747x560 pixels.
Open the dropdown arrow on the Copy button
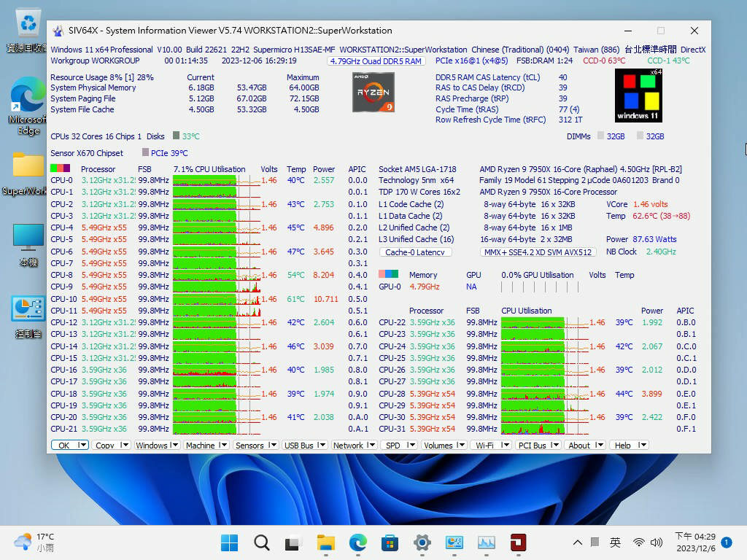(x=124, y=446)
